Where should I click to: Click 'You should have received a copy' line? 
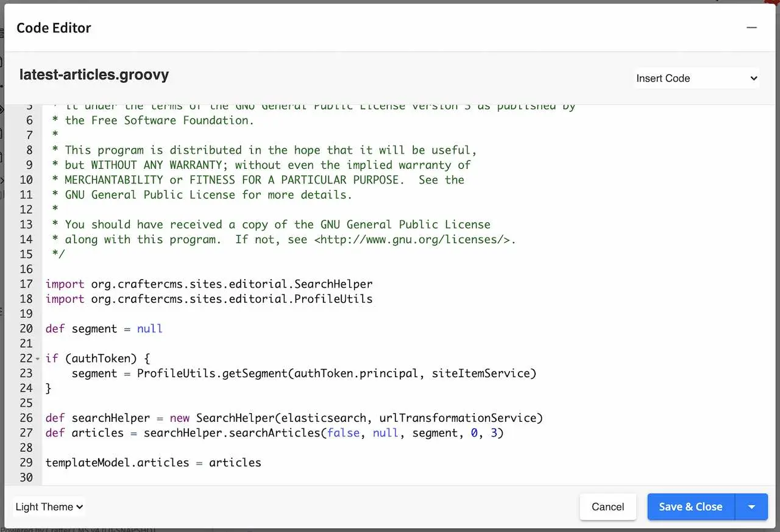click(x=271, y=225)
